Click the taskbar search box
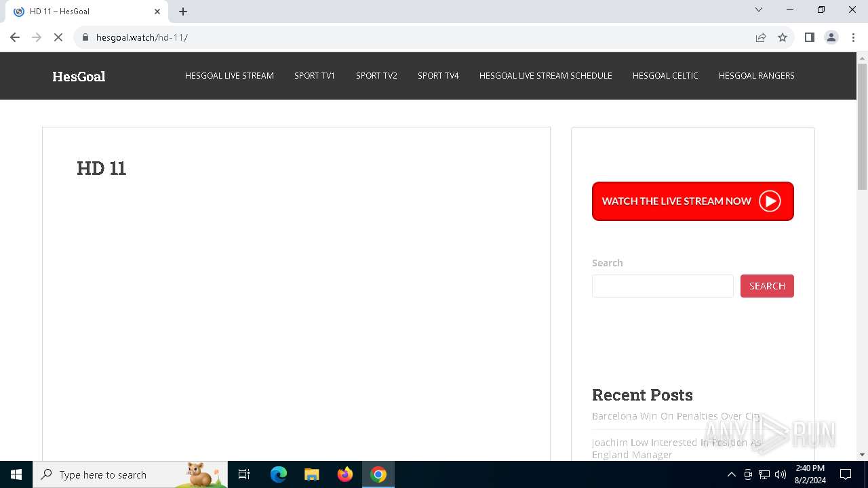The width and height of the screenshot is (868, 488). click(x=130, y=474)
